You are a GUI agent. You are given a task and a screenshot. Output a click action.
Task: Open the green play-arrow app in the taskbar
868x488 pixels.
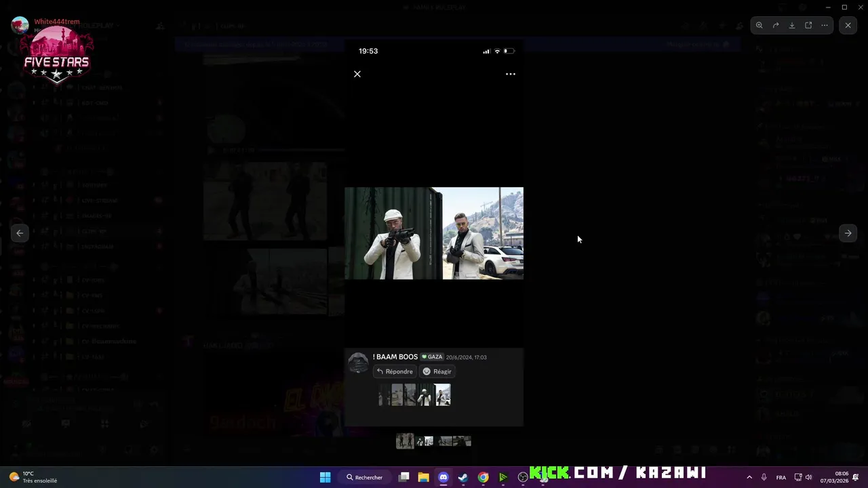coord(503,477)
